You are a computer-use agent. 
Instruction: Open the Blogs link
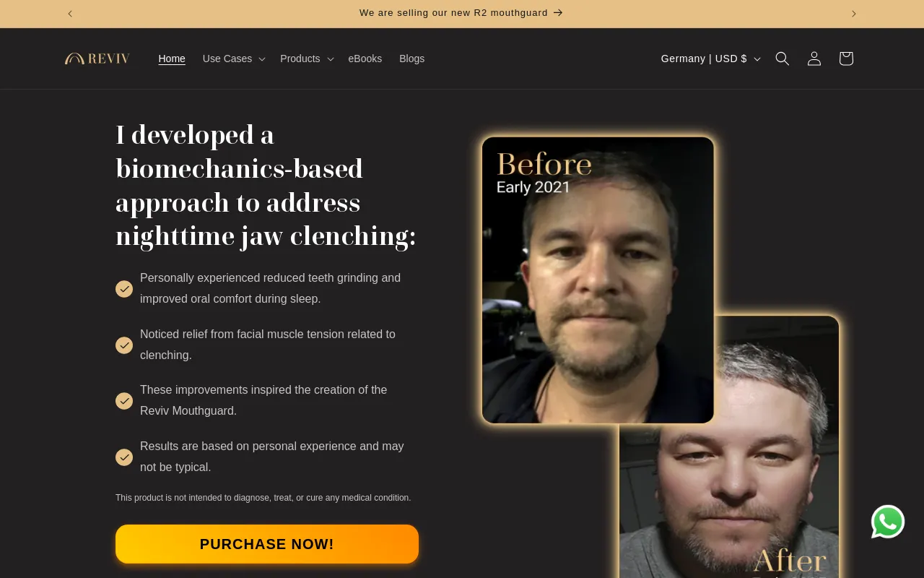[x=412, y=59]
